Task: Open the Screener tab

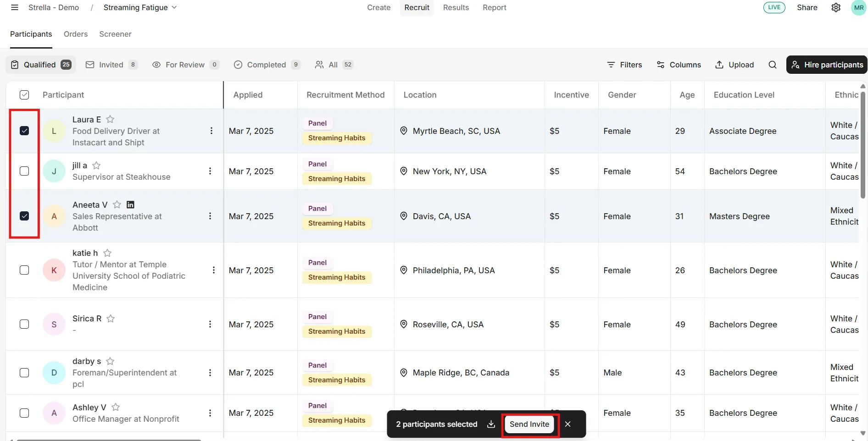Action: pyautogui.click(x=115, y=34)
